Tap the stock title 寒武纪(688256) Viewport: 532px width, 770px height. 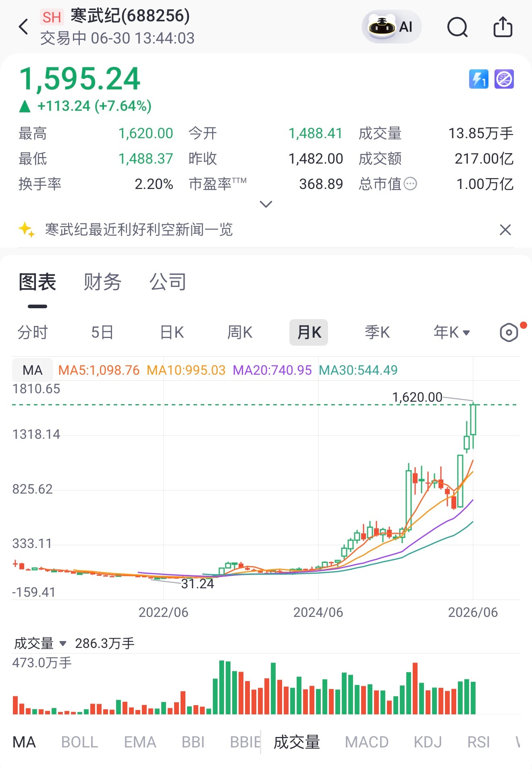[x=130, y=16]
